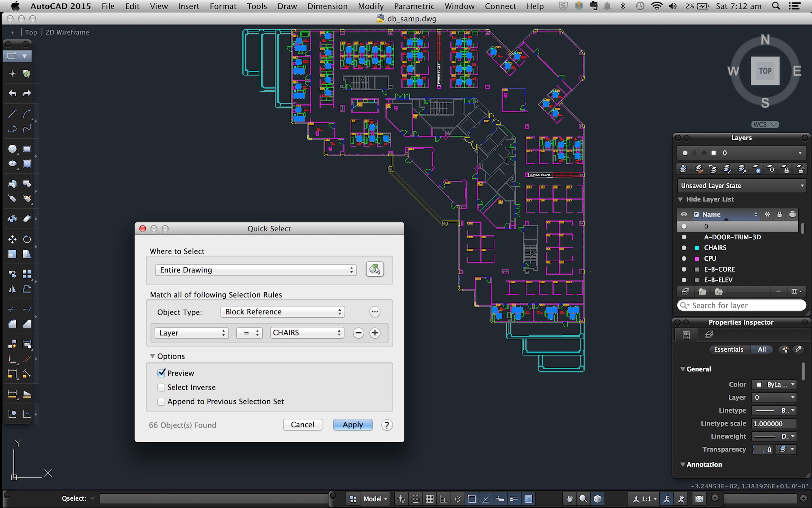Add a selection rule with plus button
The height and width of the screenshot is (508, 812).
click(x=375, y=333)
